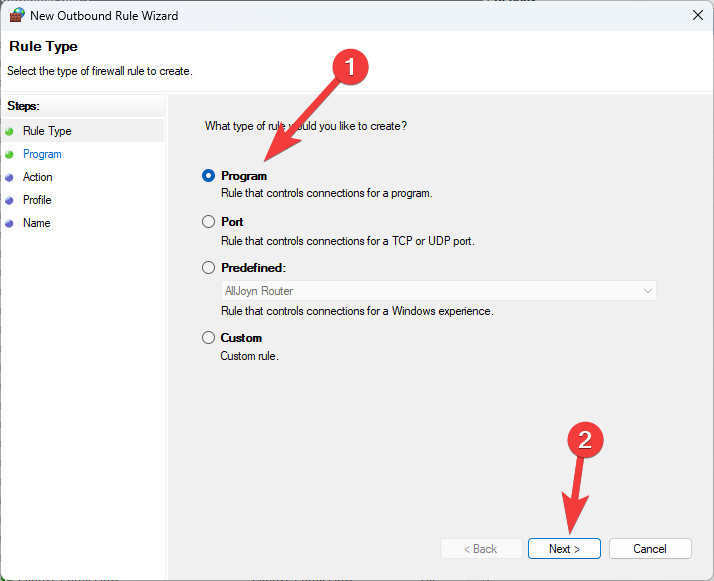Screen dimensions: 714x581
Task: Choose the Port radio button option
Action: [208, 221]
